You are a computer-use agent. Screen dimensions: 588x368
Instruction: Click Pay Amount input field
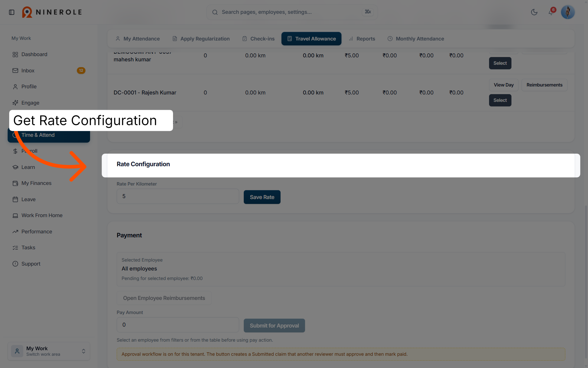pos(178,325)
